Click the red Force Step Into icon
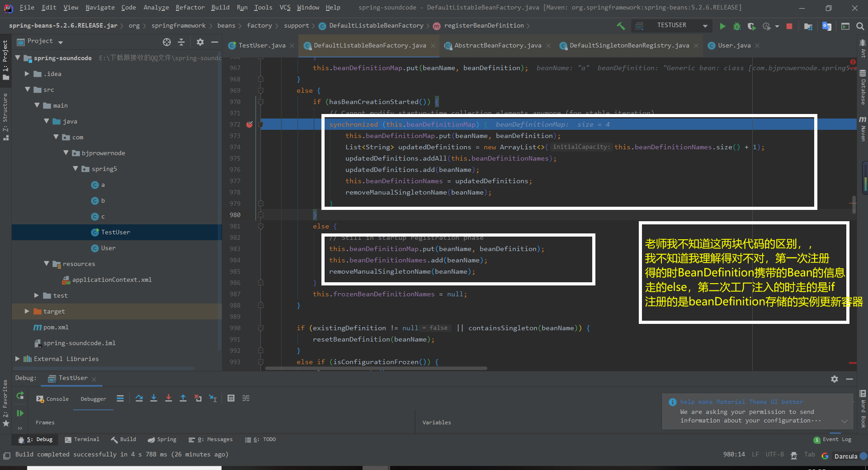The width and height of the screenshot is (868, 470). pyautogui.click(x=168, y=398)
